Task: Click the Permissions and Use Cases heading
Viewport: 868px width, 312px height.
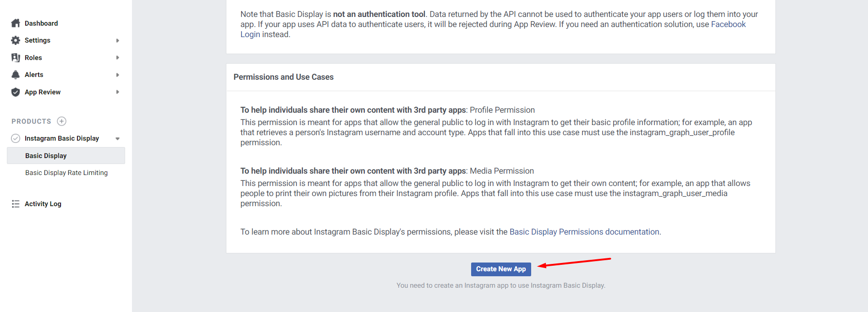Action: (283, 77)
